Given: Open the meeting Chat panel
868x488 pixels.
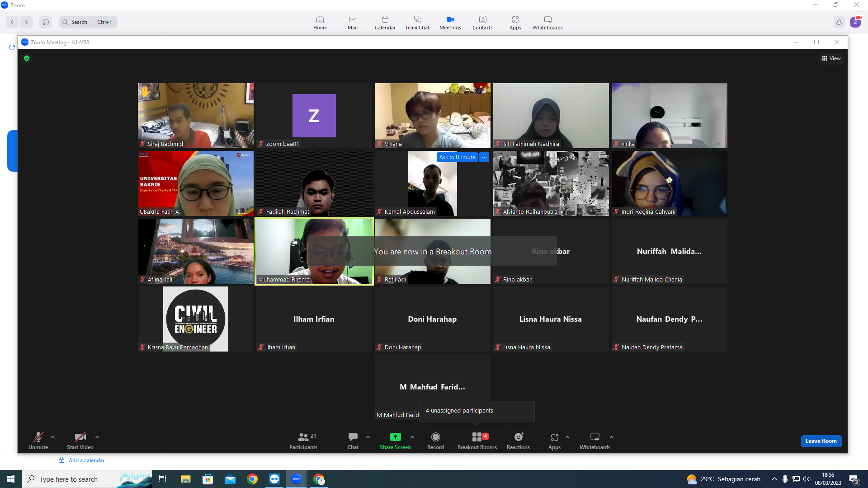Looking at the screenshot, I should click(x=353, y=441).
